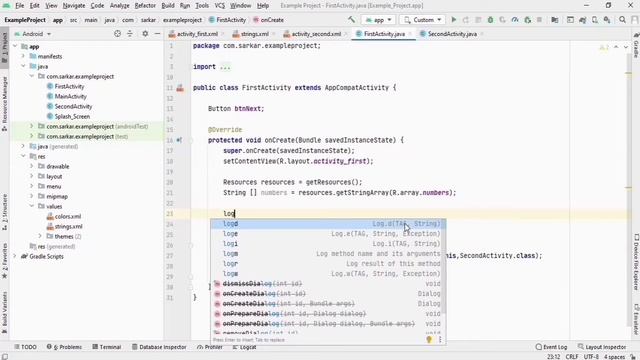Screen dimensions: 640x360
Task: Expand the manifests folder
Action: click(x=23, y=56)
